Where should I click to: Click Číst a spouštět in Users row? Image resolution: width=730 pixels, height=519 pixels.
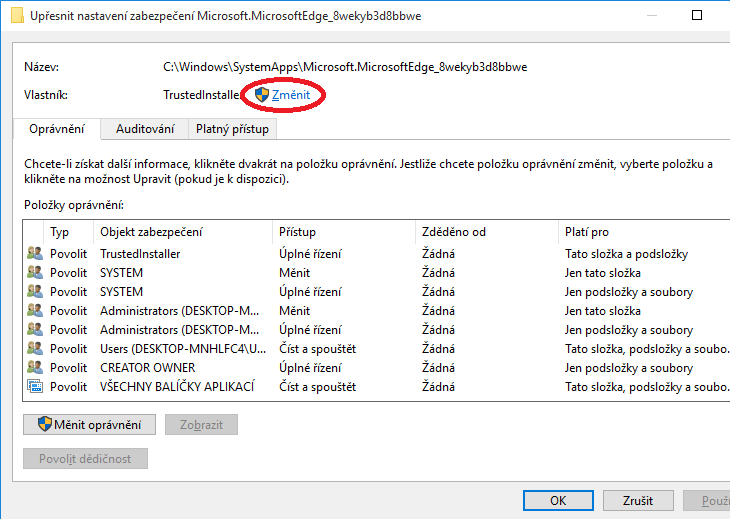318,349
